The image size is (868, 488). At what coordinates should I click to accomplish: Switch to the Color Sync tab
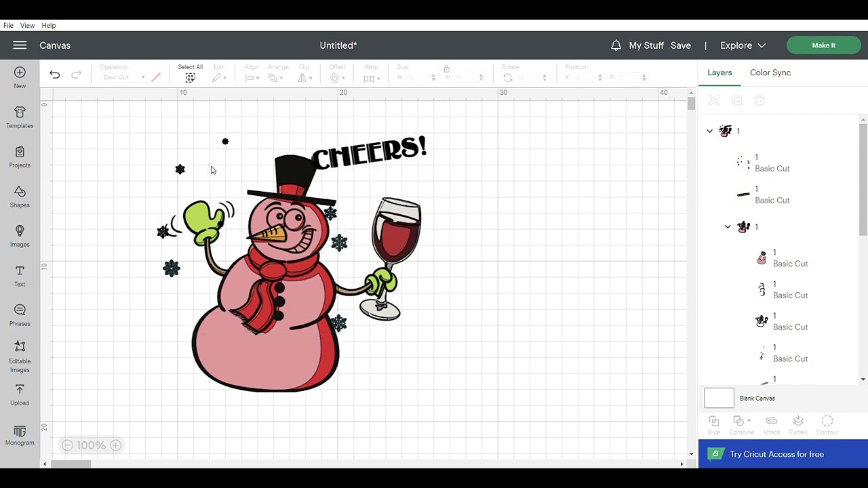(770, 73)
